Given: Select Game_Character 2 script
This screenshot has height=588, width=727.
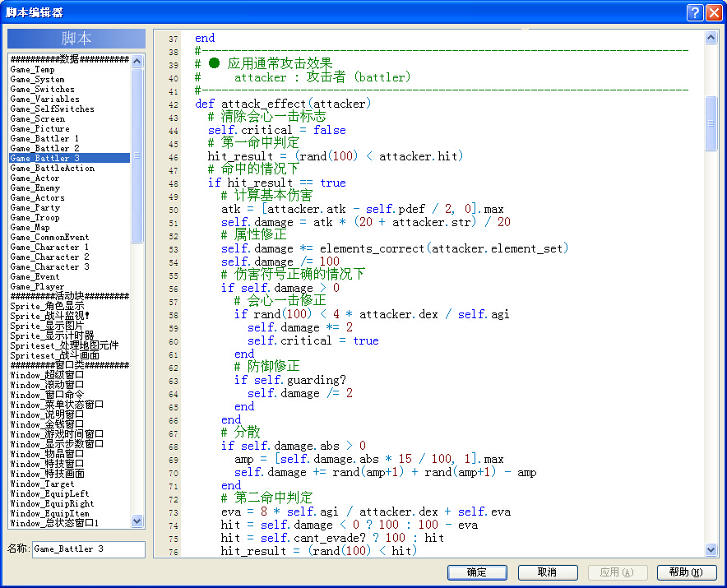Looking at the screenshot, I should pyautogui.click(x=70, y=257).
